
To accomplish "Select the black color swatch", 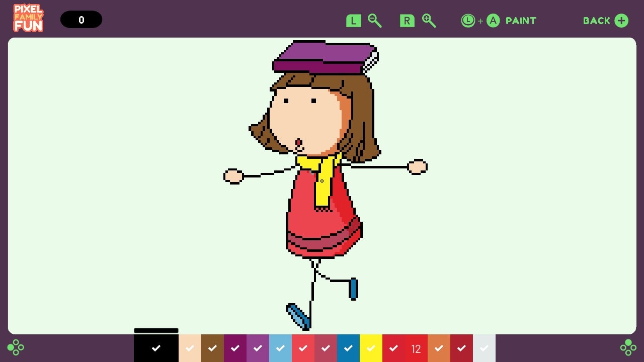I will point(156,347).
